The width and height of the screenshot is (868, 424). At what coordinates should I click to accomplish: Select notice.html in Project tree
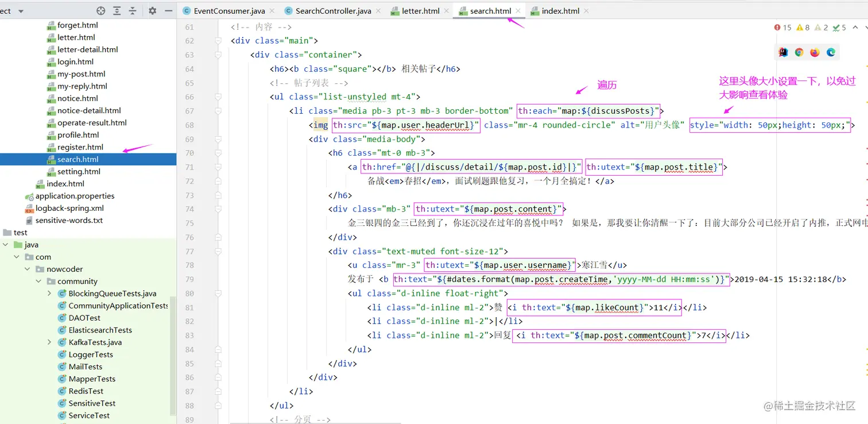tap(77, 98)
